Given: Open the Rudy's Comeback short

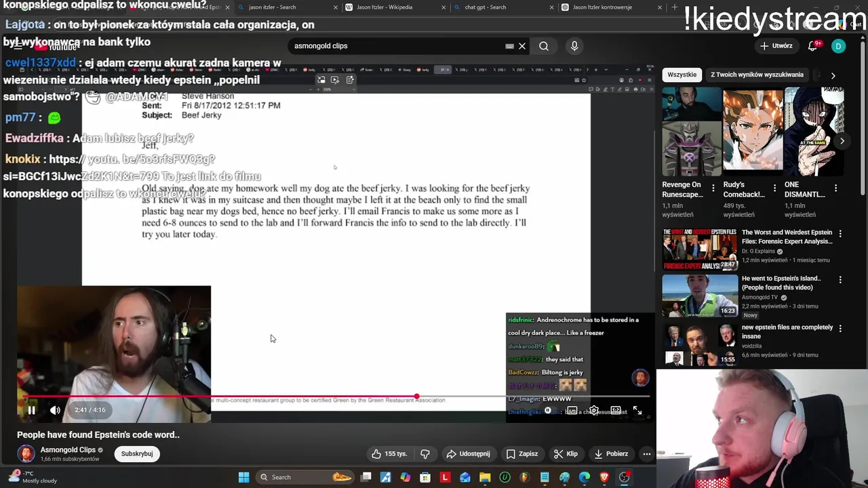Looking at the screenshot, I should pyautogui.click(x=753, y=131).
